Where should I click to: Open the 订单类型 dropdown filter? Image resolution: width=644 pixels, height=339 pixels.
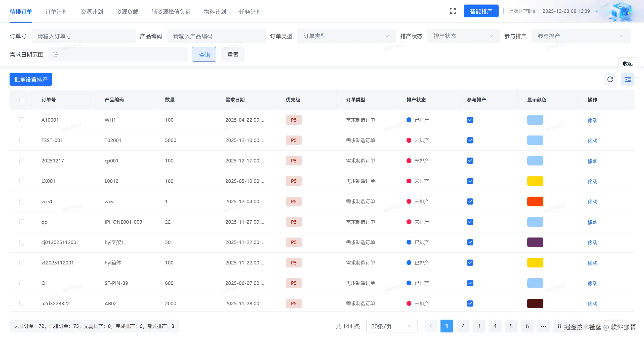coord(346,36)
